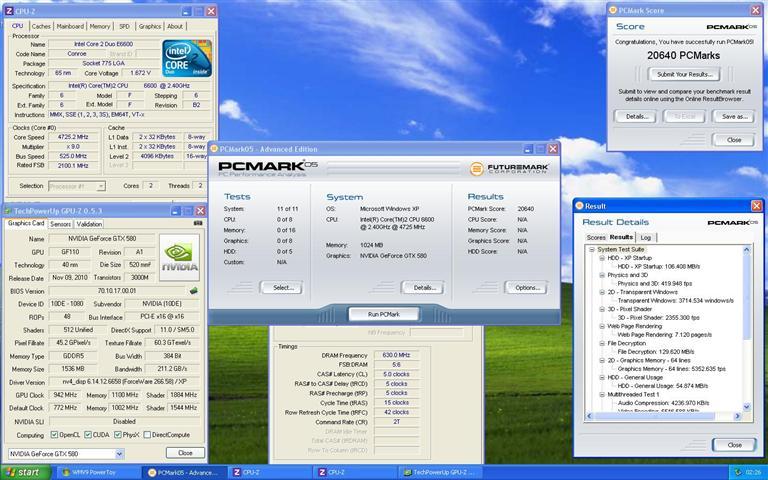Viewport: 768px width, 480px height.
Task: Click the system tray clock
Action: pos(751,473)
